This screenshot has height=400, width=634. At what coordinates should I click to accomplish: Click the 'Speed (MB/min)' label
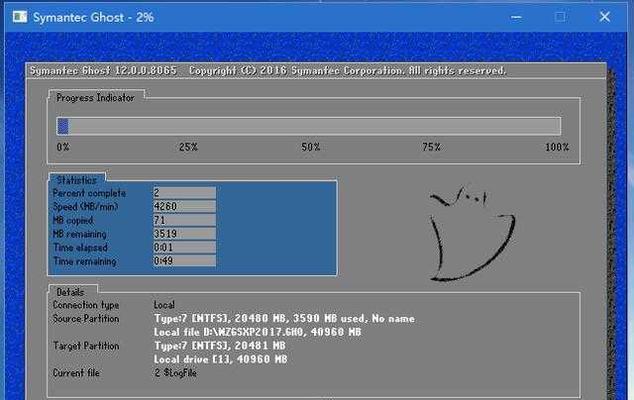pyautogui.click(x=85, y=207)
